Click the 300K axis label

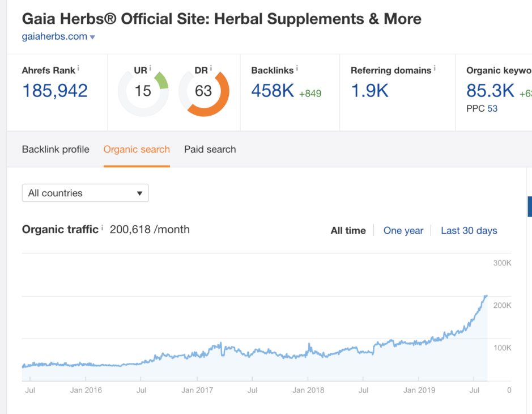[x=502, y=263]
